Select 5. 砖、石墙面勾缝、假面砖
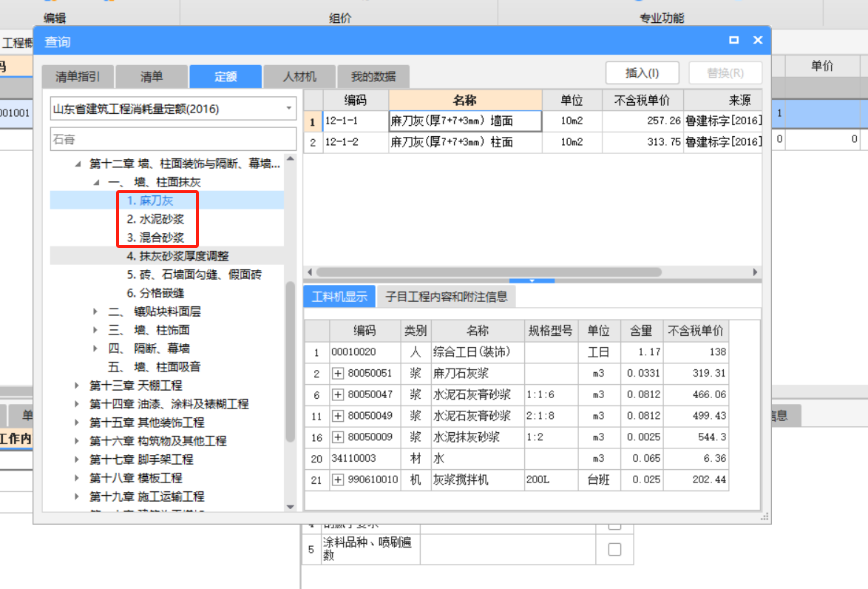The image size is (868, 589). [x=194, y=275]
